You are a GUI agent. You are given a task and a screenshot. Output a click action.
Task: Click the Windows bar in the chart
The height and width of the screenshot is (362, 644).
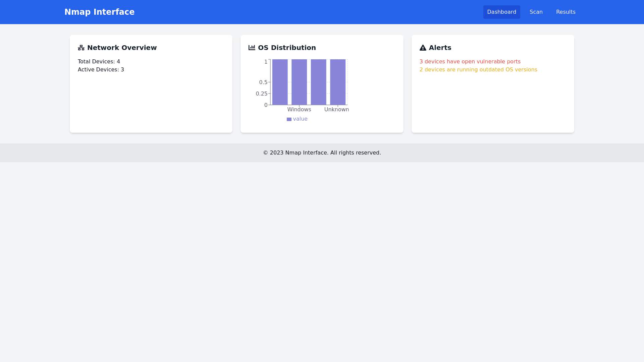point(299,82)
